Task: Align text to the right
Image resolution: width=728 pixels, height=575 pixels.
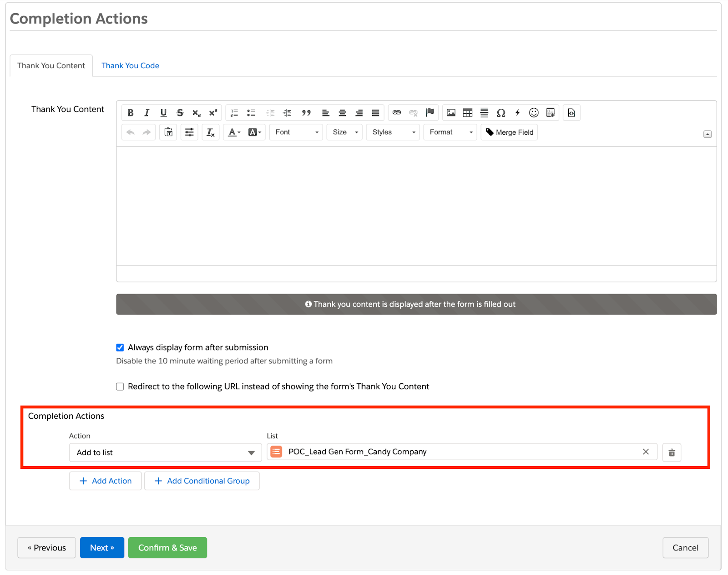Action: point(359,112)
